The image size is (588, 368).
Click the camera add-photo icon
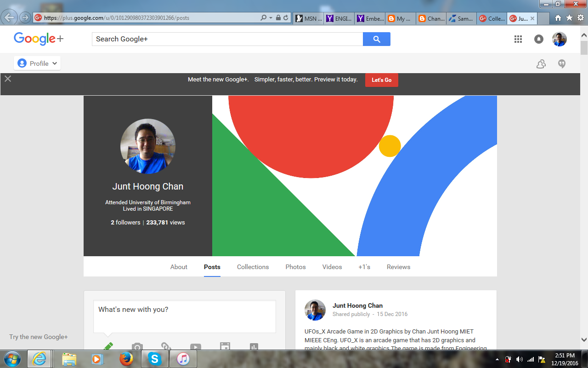coord(137,347)
